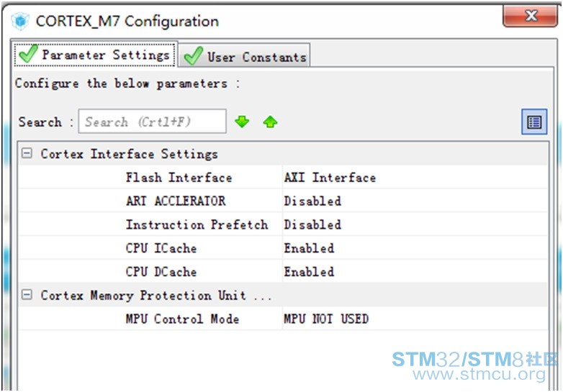Click the green checkmark on Parameter Settings
This screenshot has height=392, width=563.
tap(28, 54)
